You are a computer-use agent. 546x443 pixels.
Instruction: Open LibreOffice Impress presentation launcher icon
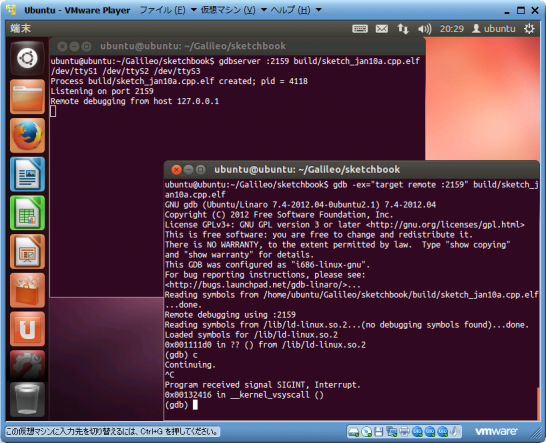27,251
